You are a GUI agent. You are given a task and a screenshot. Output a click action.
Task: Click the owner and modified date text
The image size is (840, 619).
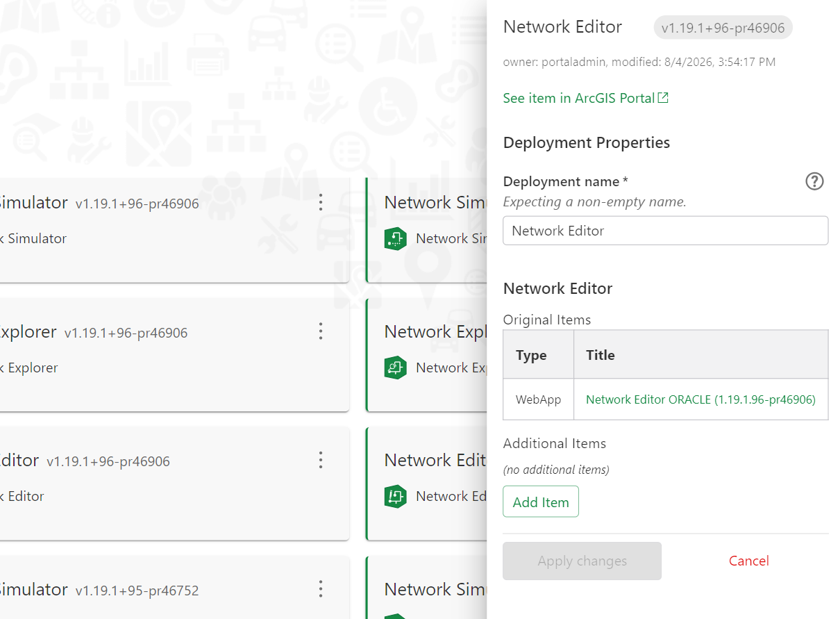(x=639, y=62)
